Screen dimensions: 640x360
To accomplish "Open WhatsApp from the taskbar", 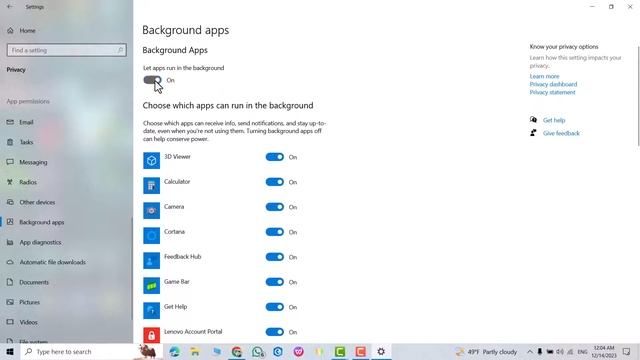I will [258, 351].
